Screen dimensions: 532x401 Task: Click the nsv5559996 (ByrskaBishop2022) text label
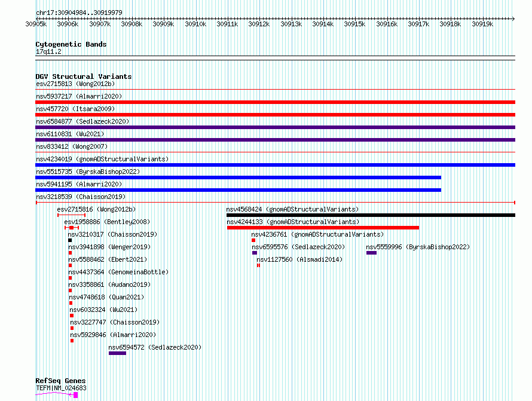point(418,247)
